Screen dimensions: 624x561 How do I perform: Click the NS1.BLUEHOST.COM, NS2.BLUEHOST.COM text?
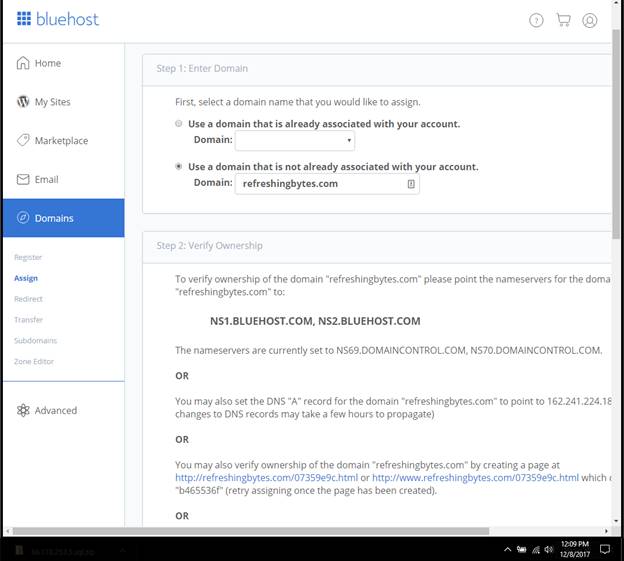[x=315, y=321]
